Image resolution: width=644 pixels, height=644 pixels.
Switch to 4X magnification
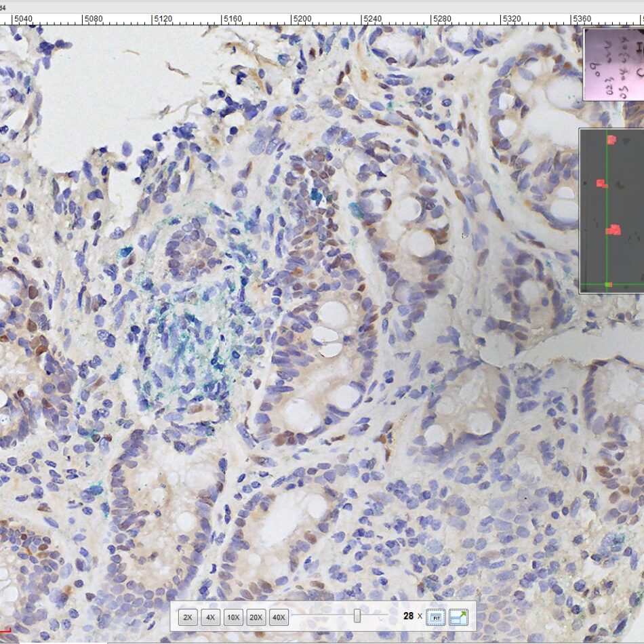210,618
